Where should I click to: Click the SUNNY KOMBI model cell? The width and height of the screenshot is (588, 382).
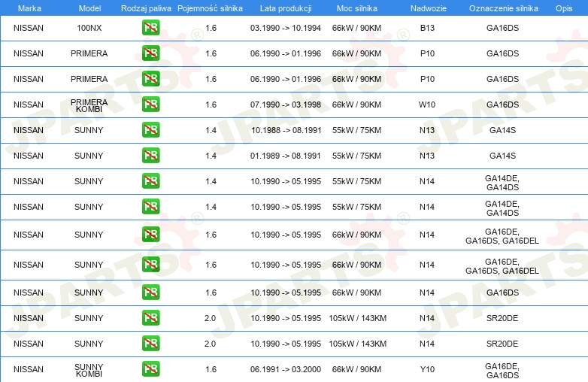point(89,371)
